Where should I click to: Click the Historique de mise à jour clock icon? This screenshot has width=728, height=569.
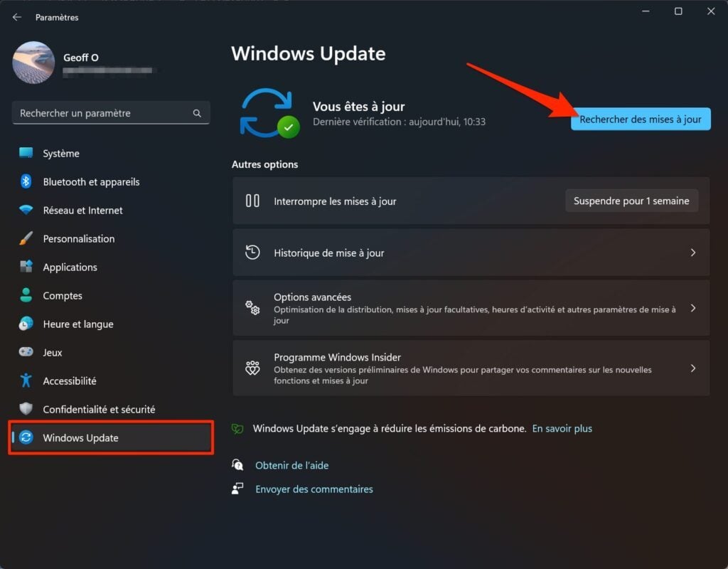pyautogui.click(x=252, y=252)
